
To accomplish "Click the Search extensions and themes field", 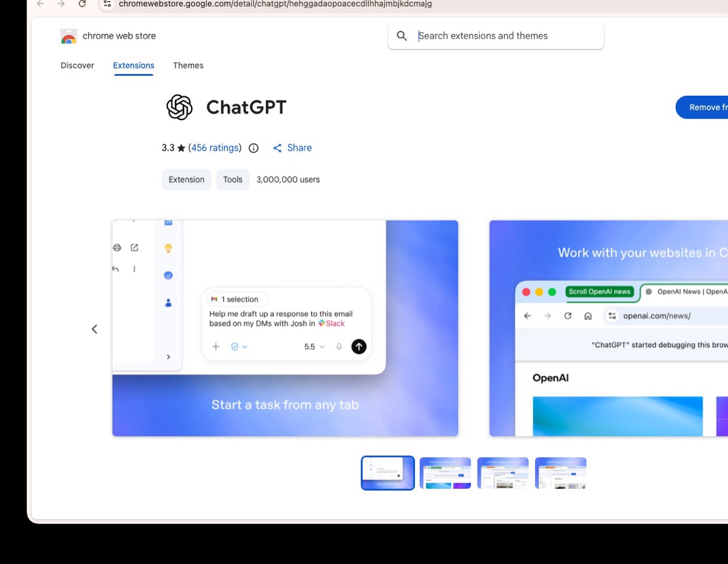I will click(496, 36).
